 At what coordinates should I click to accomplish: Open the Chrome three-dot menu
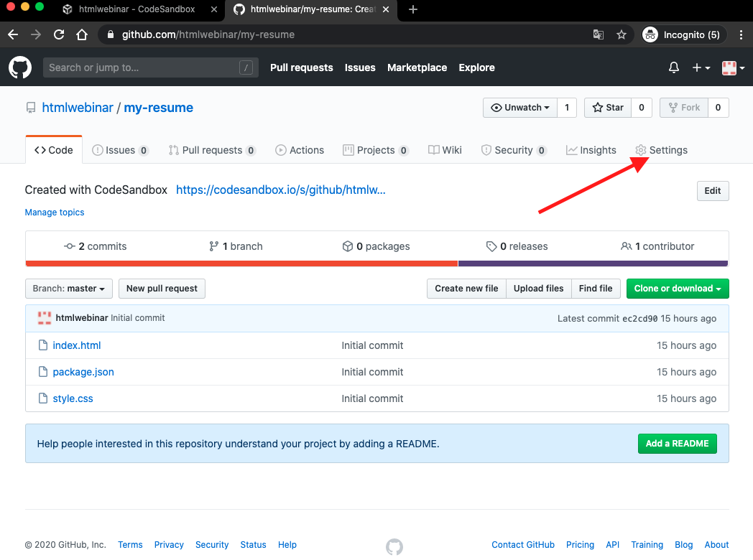pos(741,34)
